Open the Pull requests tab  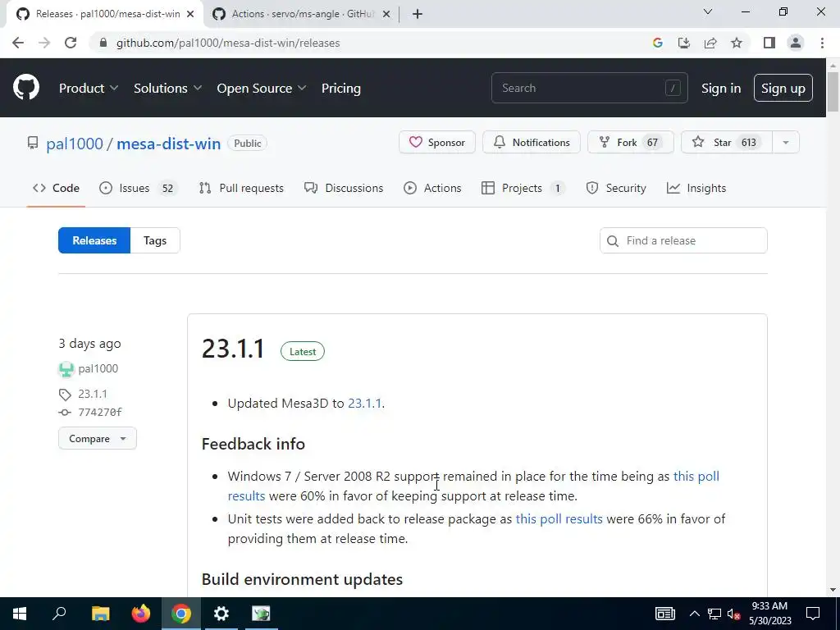tap(241, 188)
